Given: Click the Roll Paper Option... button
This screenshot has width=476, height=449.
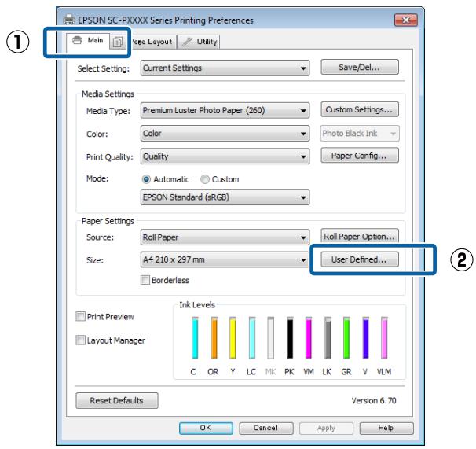Looking at the screenshot, I should [360, 236].
